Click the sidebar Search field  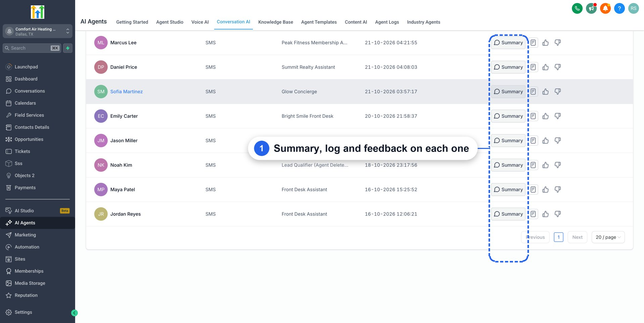point(32,48)
